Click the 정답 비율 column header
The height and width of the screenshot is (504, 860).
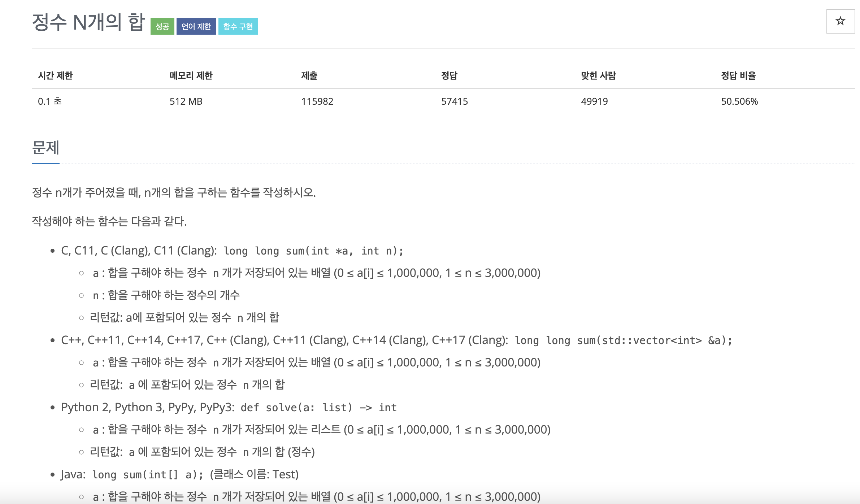[738, 75]
